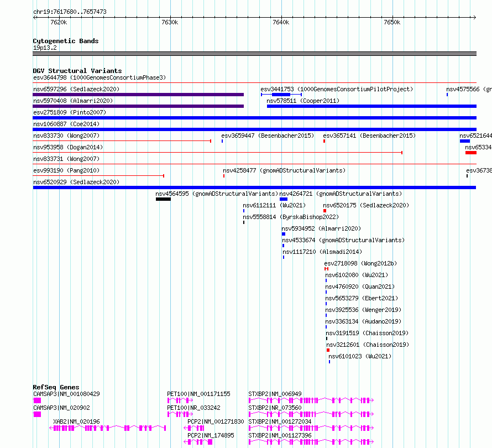Viewport: 492px width, 448px height.
Task: Click variant label nsv5558814 (ByrskaBishop2022)
Action: coord(291,217)
